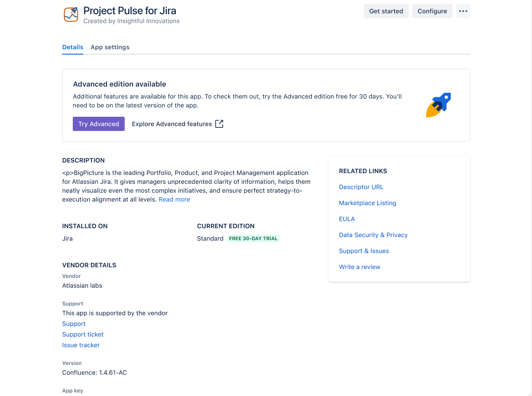Click the Free 30-day trial badge
The width and height of the screenshot is (532, 396).
[x=253, y=238]
